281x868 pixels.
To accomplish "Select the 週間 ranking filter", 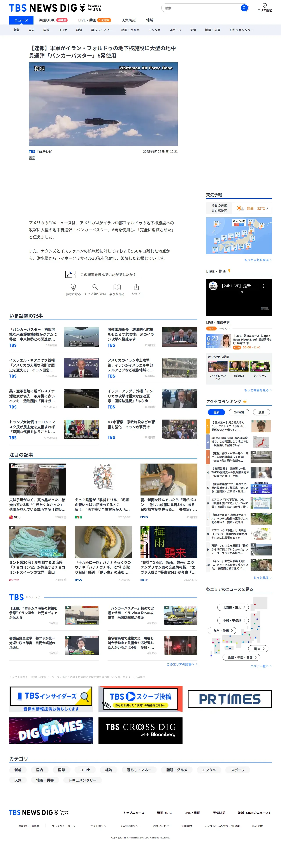I will click(262, 412).
